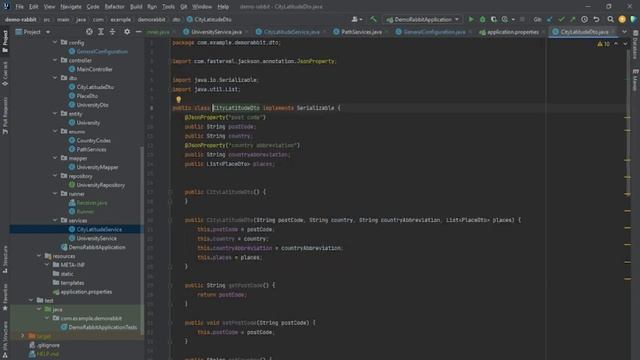Open the File menu
This screenshot has height=360, width=640.
coord(19,7)
